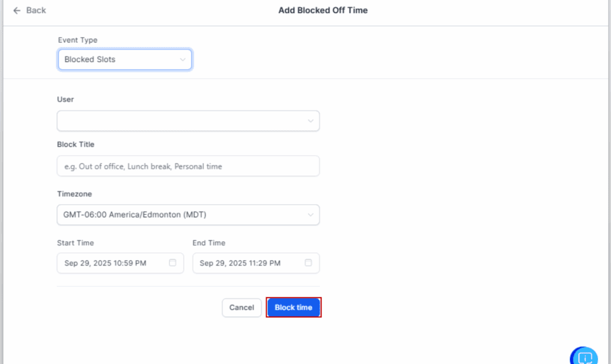The image size is (611, 364).
Task: Click the back arrow icon
Action: coord(17,11)
